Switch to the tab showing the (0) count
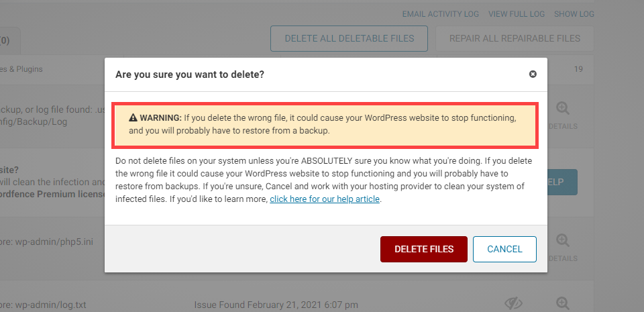 click(7, 40)
